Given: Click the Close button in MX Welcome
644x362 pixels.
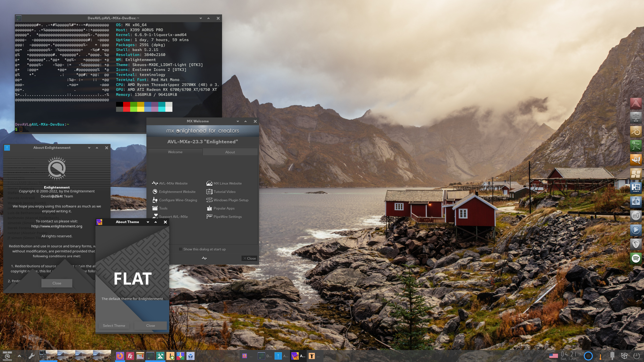Looking at the screenshot, I should [x=250, y=258].
